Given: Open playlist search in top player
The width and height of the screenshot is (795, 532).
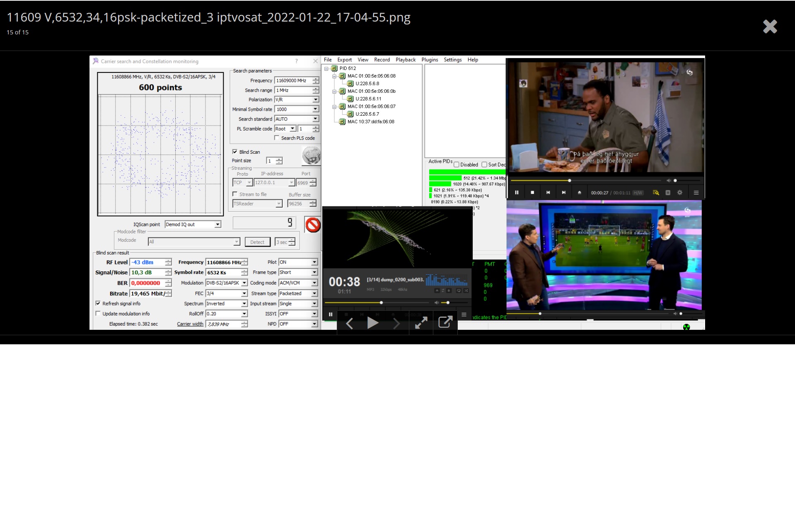Looking at the screenshot, I should click(x=656, y=193).
